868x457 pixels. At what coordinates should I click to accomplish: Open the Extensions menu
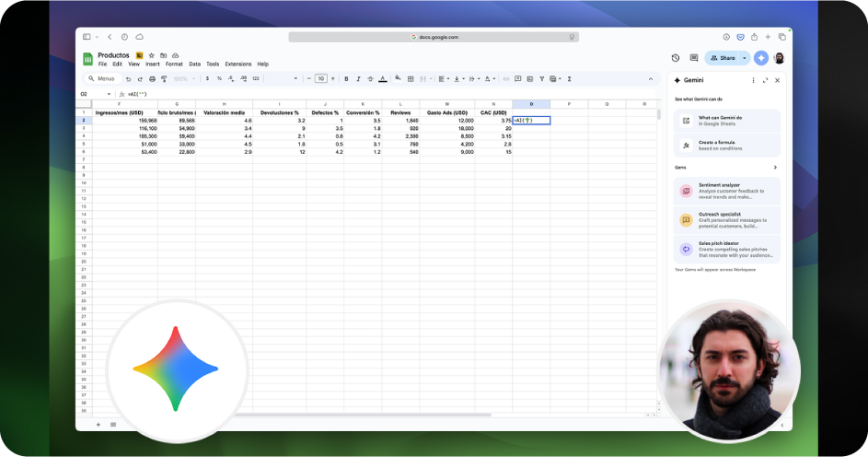click(x=238, y=64)
